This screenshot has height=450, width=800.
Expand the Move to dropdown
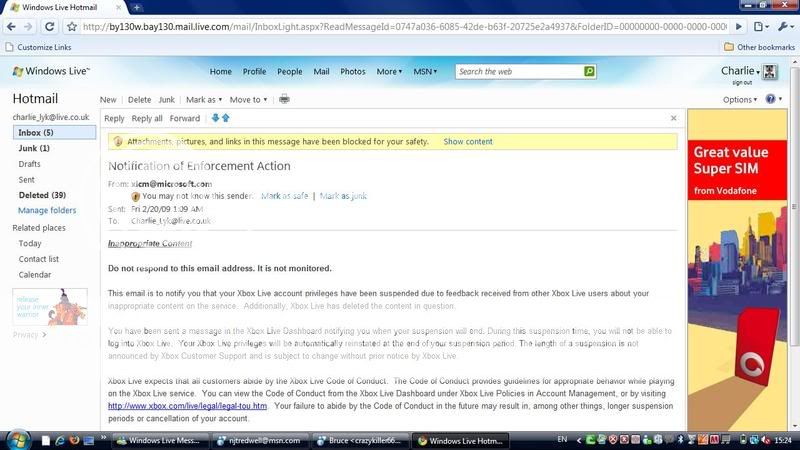tap(248, 100)
